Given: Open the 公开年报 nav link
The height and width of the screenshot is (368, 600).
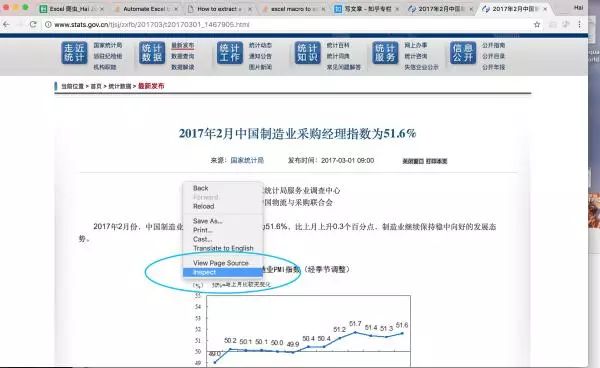Looking at the screenshot, I should [493, 67].
